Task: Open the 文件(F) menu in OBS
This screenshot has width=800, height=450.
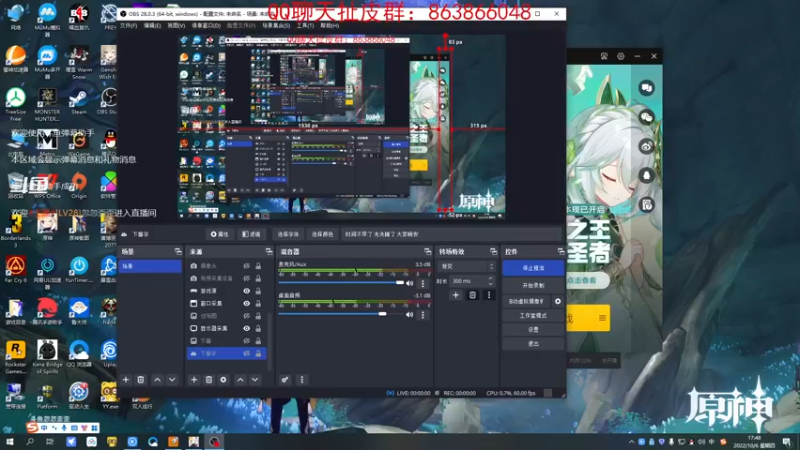Action: coord(129,26)
